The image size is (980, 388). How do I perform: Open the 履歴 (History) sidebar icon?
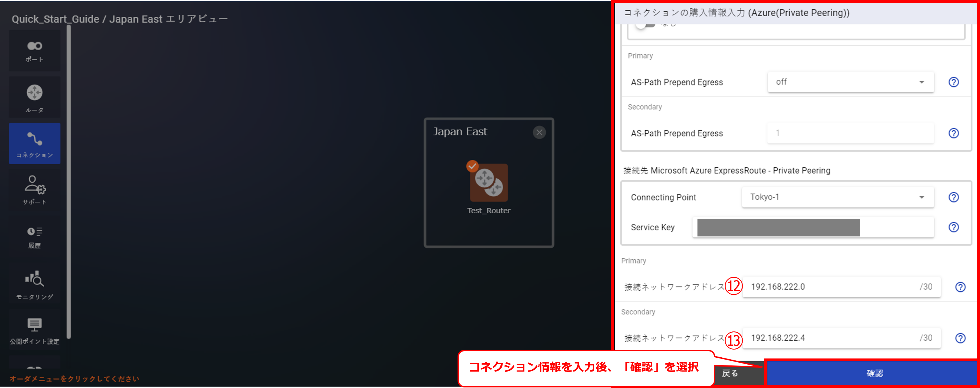click(x=35, y=236)
